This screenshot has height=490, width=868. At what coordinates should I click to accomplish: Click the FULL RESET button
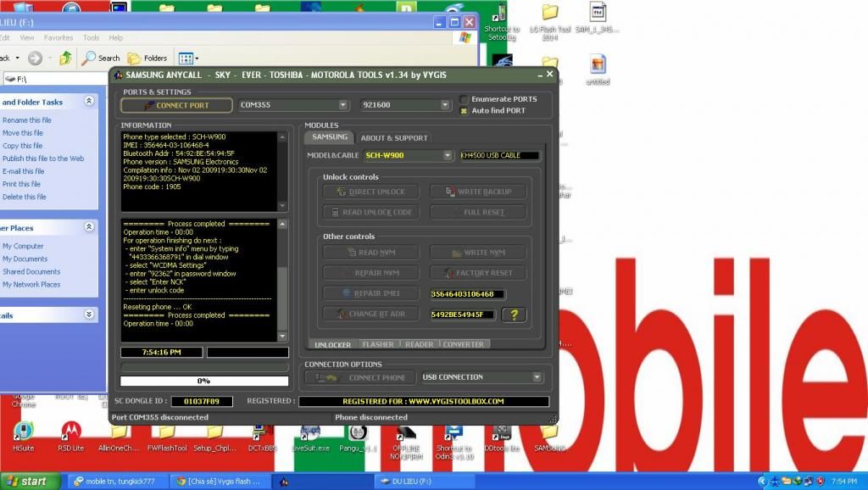pos(478,212)
